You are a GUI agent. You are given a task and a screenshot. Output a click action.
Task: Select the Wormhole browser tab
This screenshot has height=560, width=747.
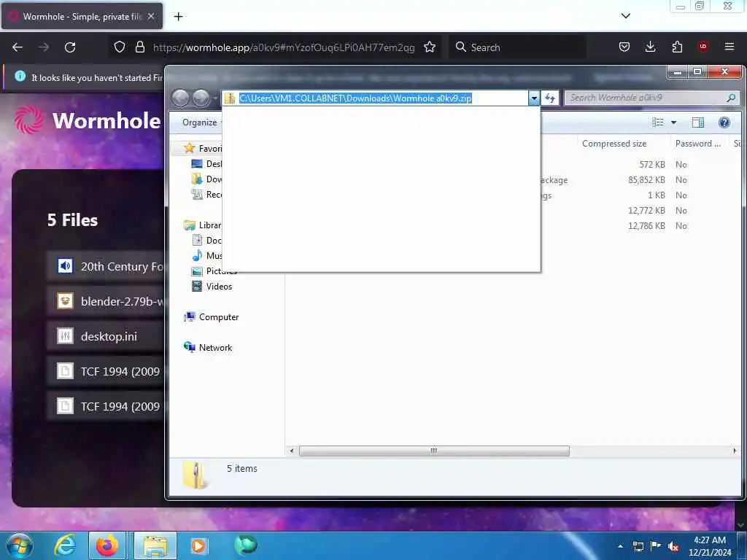coord(82,16)
